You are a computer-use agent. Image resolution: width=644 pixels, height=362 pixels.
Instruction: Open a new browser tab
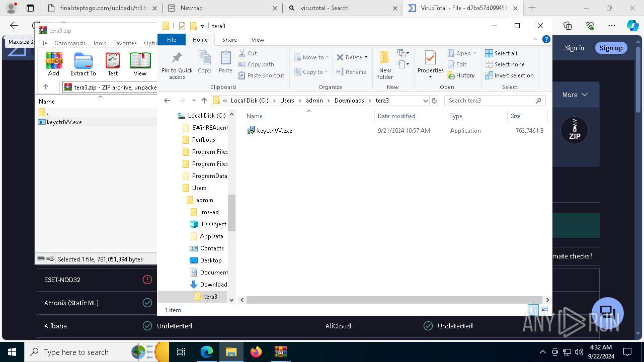pos(532,8)
